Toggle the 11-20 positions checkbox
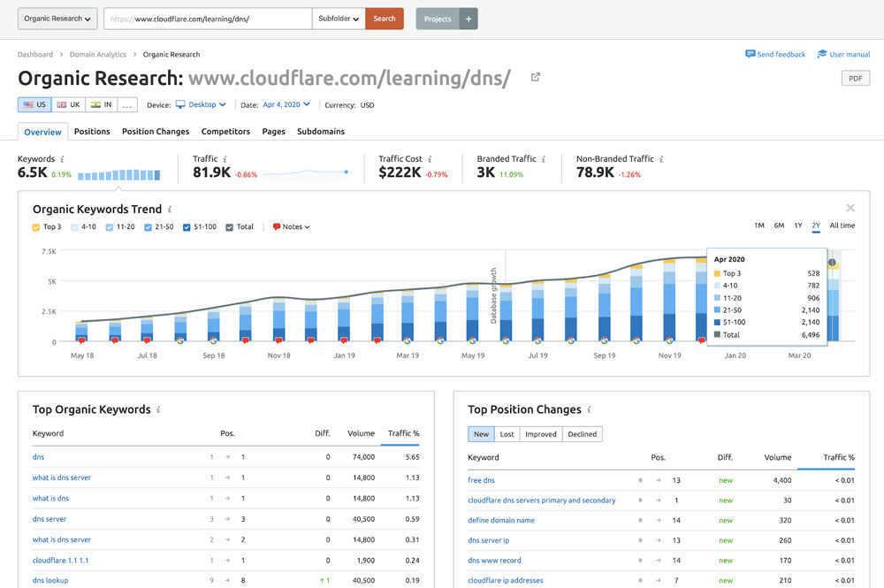This screenshot has width=884, height=588. point(110,227)
